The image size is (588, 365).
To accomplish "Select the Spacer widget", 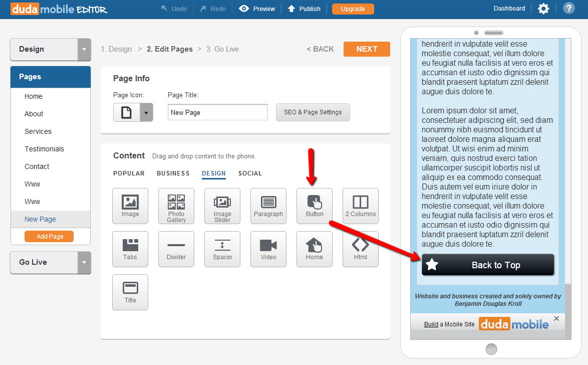I will [222, 249].
